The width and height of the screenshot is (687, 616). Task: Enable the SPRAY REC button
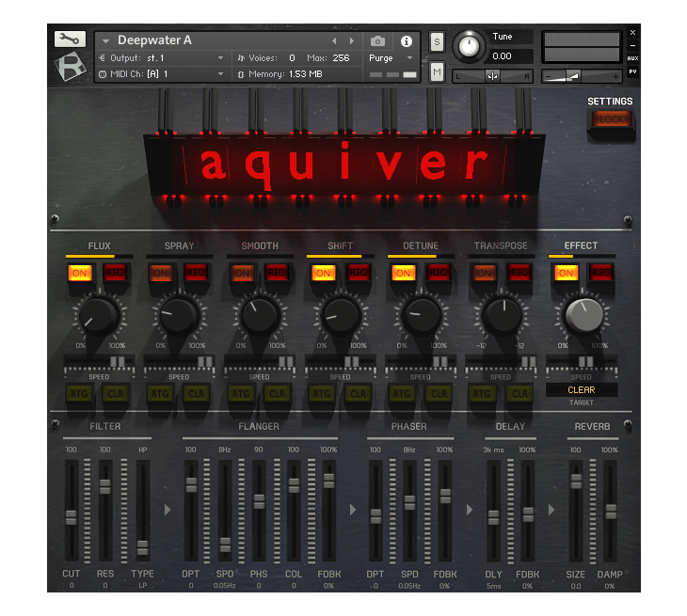tap(196, 273)
